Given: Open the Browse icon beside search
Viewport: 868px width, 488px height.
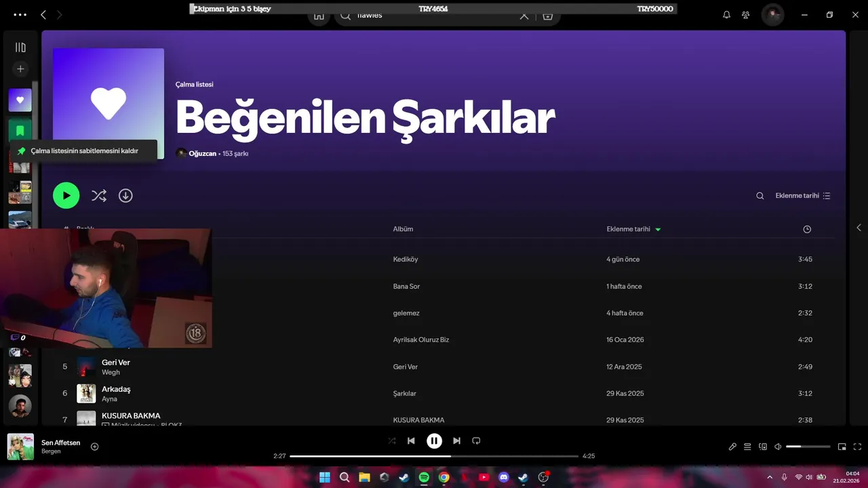Looking at the screenshot, I should point(548,15).
